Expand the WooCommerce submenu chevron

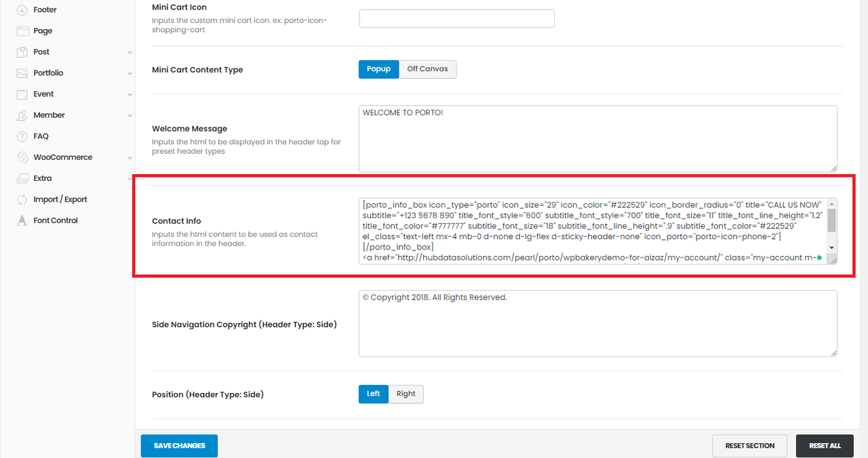[x=130, y=157]
